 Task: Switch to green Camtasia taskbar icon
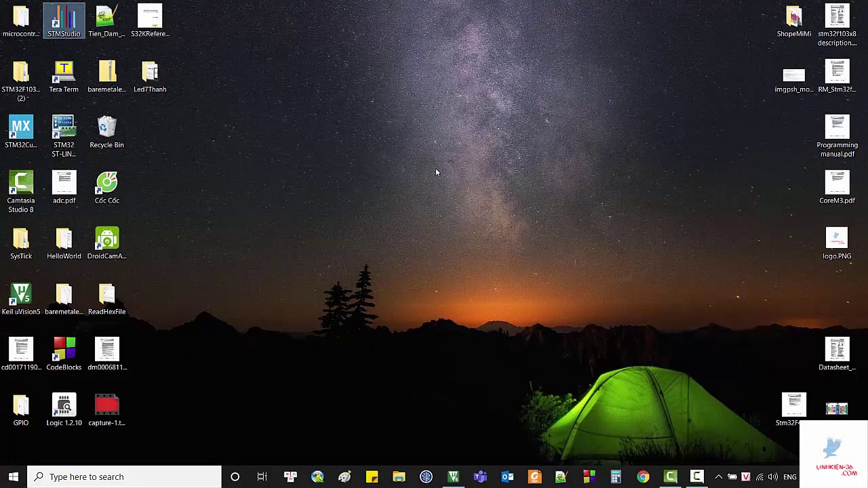click(670, 476)
